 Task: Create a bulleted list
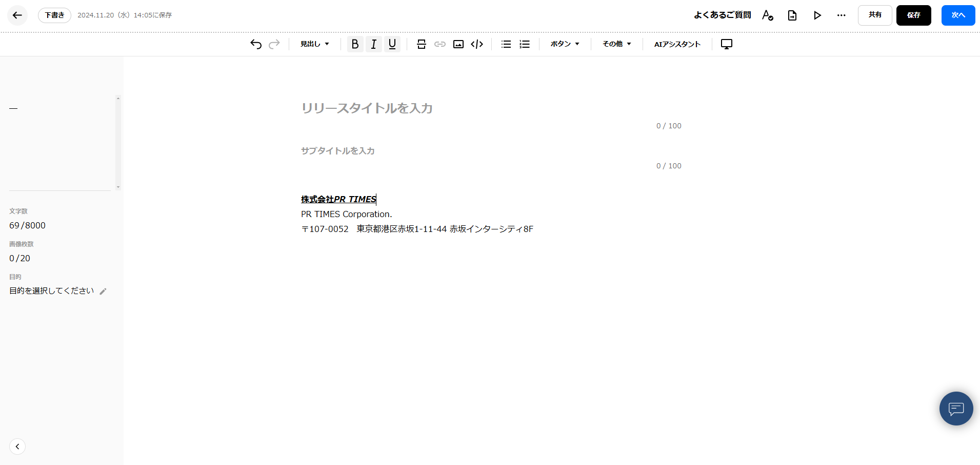(x=506, y=44)
